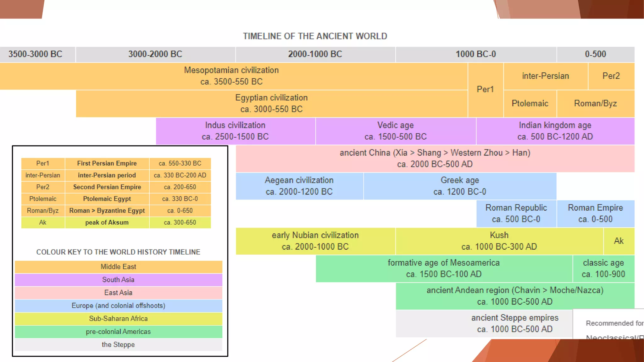Click the Mesopotamian civilization timeline block

pyautogui.click(x=231, y=76)
